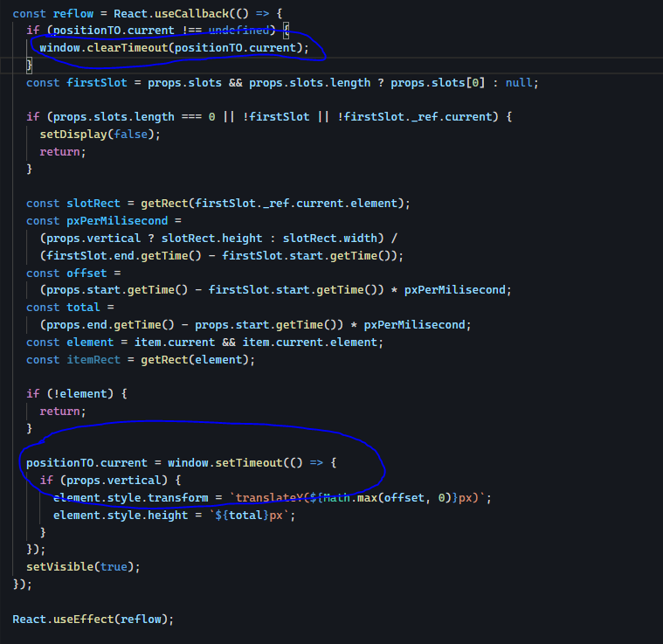Click 'slotRect.height' in the vertical ternary
Screen dimensions: 663x644
point(212,238)
